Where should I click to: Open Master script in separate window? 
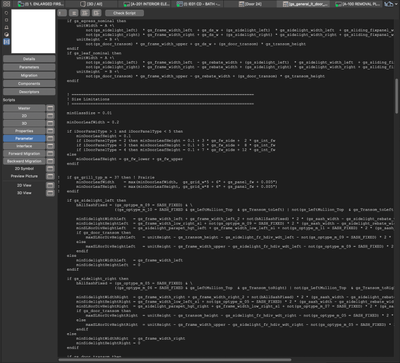click(50, 108)
